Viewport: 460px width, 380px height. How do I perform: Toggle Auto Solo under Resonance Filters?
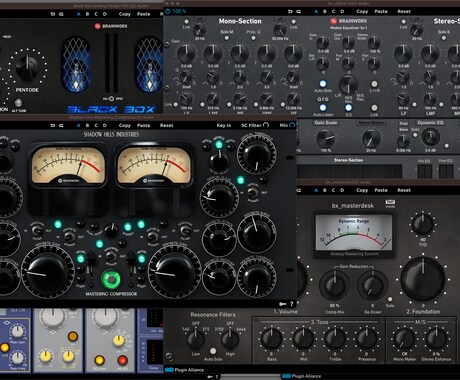(x=213, y=351)
